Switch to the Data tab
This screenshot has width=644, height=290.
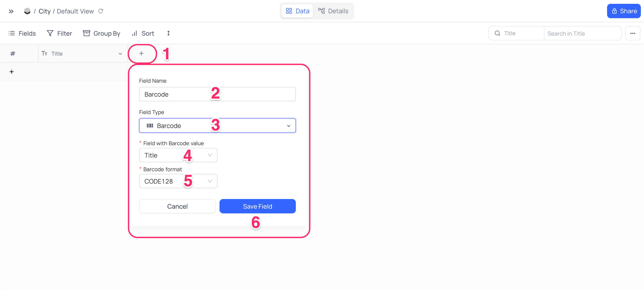pyautogui.click(x=298, y=11)
